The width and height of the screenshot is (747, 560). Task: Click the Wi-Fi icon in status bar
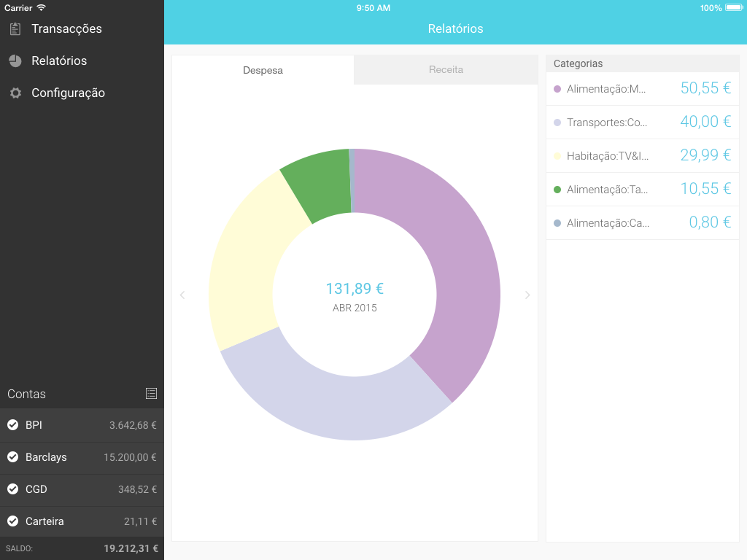point(41,8)
